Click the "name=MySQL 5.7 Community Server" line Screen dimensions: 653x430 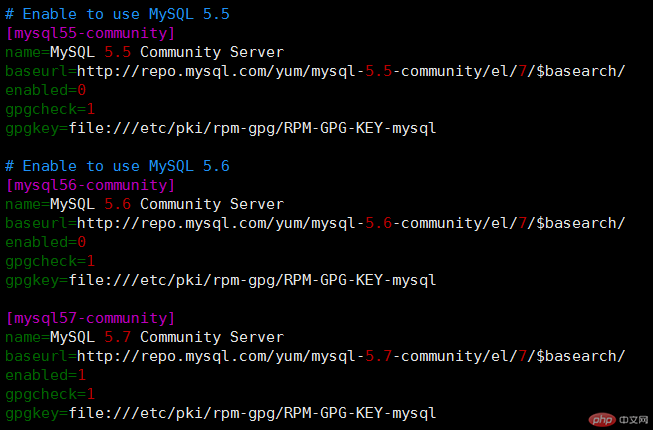coord(144,337)
